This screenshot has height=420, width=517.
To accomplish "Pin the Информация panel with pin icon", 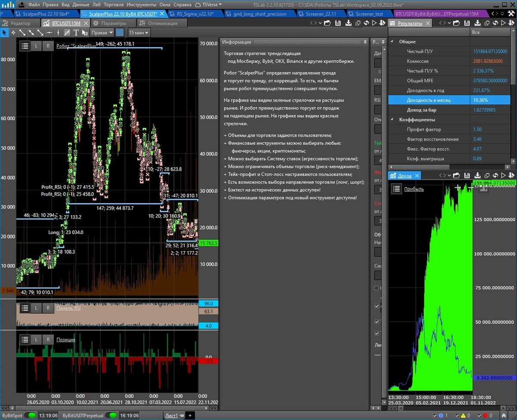I will coord(365,42).
